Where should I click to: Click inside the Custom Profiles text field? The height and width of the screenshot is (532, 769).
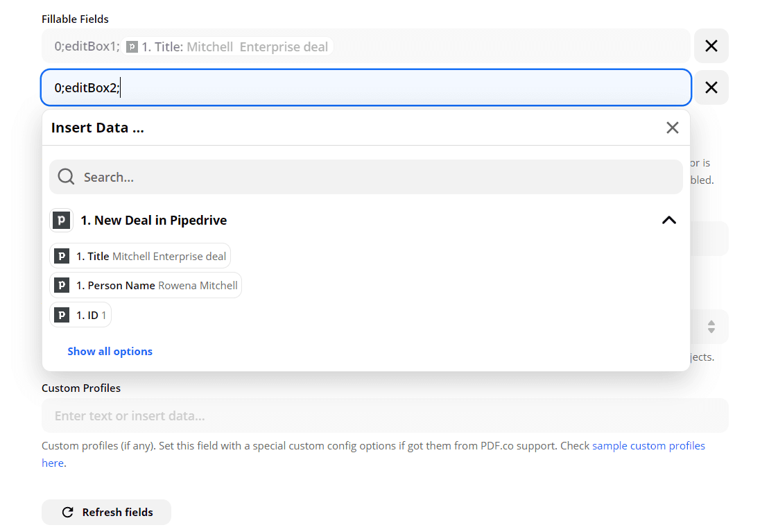(277, 415)
